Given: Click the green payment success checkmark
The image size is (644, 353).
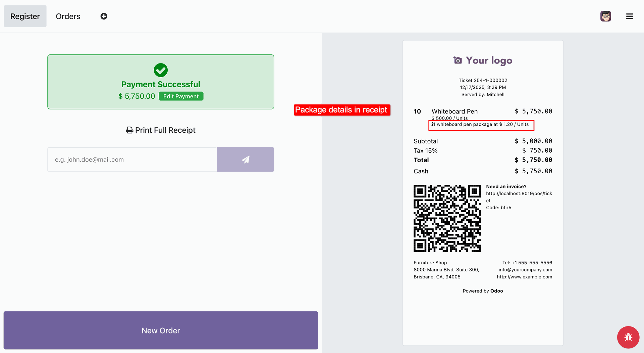Looking at the screenshot, I should (x=161, y=70).
